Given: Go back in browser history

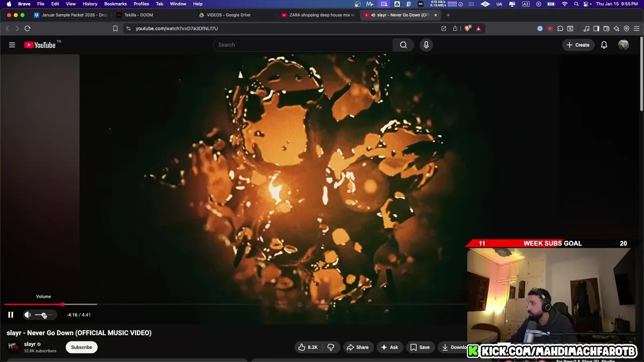Looking at the screenshot, I should (7, 29).
